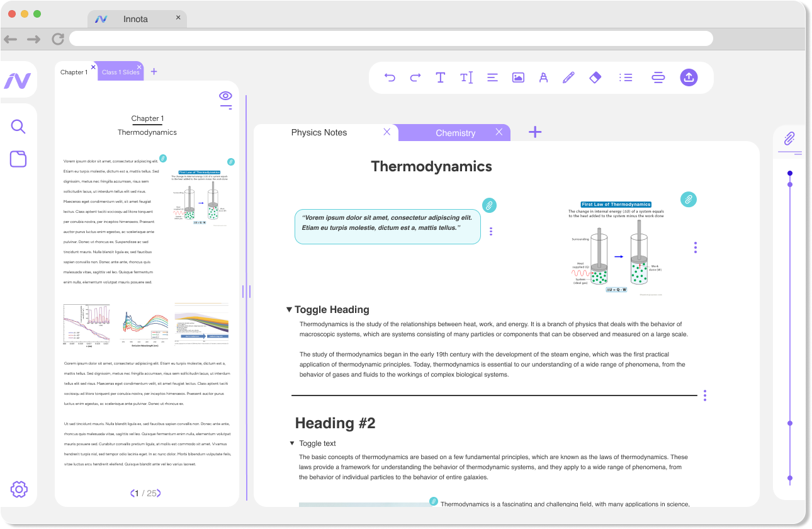This screenshot has width=812, height=529.
Task: Close the Class 1 Slides tab
Action: tap(139, 67)
